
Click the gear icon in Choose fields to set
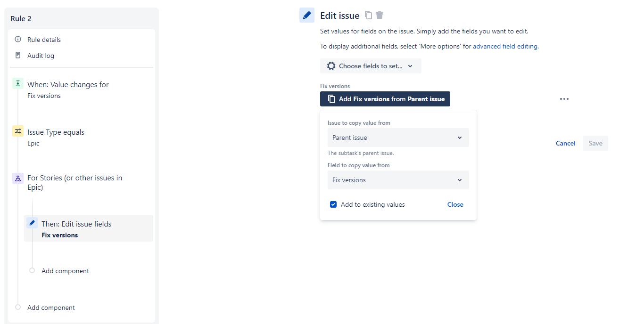click(331, 66)
